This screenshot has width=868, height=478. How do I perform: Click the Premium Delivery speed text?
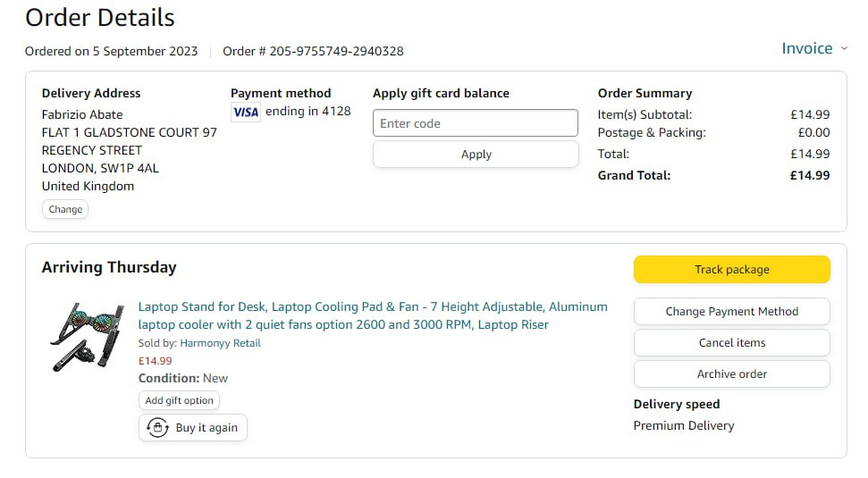684,425
